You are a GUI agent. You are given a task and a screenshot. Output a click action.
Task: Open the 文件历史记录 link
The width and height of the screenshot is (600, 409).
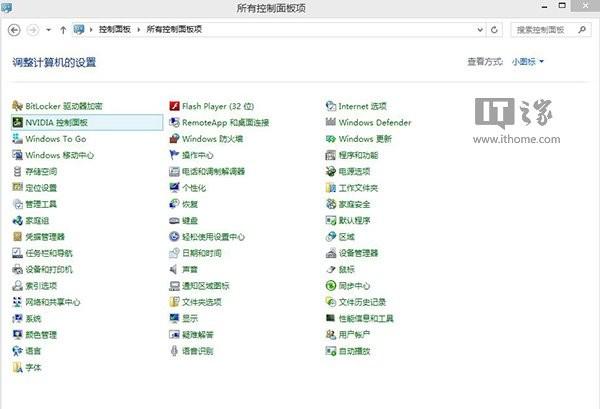click(362, 302)
